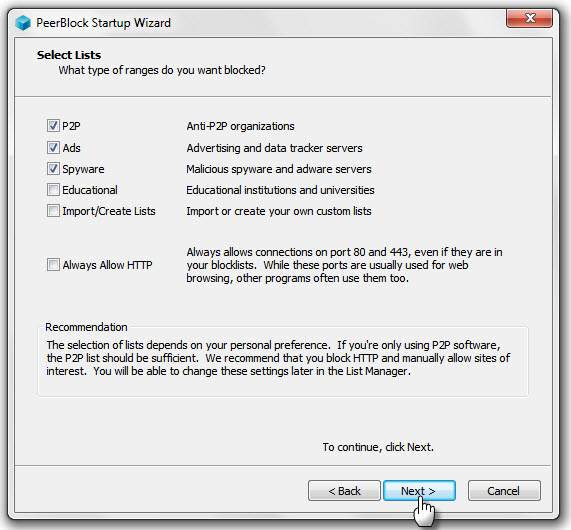The height and width of the screenshot is (530, 571).
Task: Continue the wizard with Next button
Action: 419,491
